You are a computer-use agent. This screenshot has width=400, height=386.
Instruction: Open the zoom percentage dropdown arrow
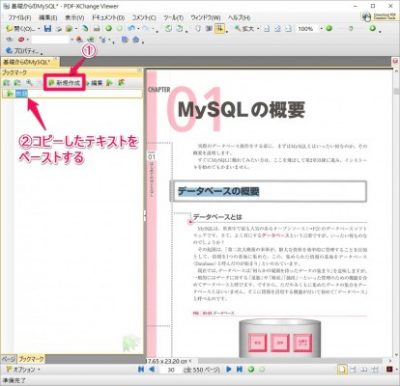tap(322, 29)
